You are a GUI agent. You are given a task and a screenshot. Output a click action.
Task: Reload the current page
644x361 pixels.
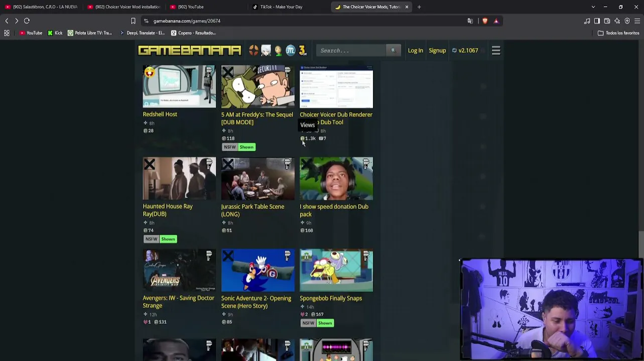tap(27, 21)
